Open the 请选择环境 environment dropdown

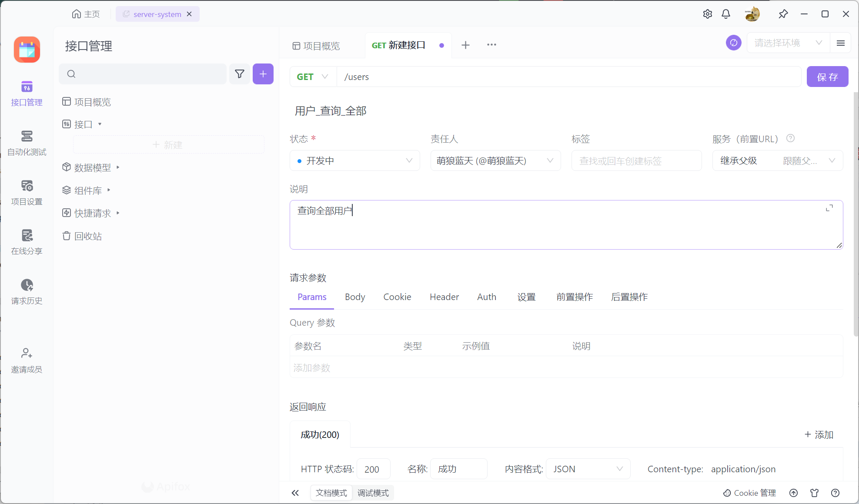[x=788, y=43]
